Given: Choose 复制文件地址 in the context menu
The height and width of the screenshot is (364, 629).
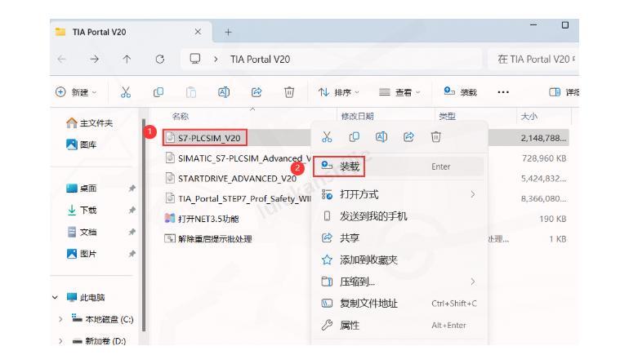Looking at the screenshot, I should (x=399, y=304).
